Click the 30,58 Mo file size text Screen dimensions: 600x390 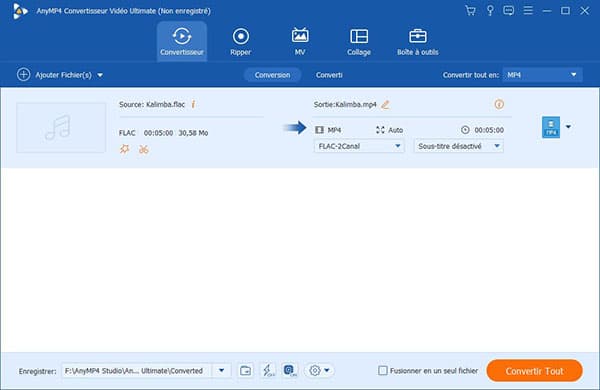(x=193, y=133)
